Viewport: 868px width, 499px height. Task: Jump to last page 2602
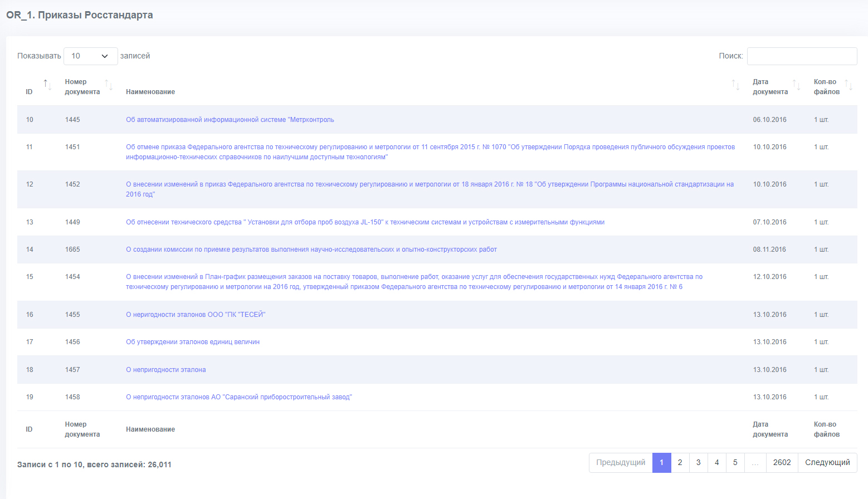click(782, 463)
